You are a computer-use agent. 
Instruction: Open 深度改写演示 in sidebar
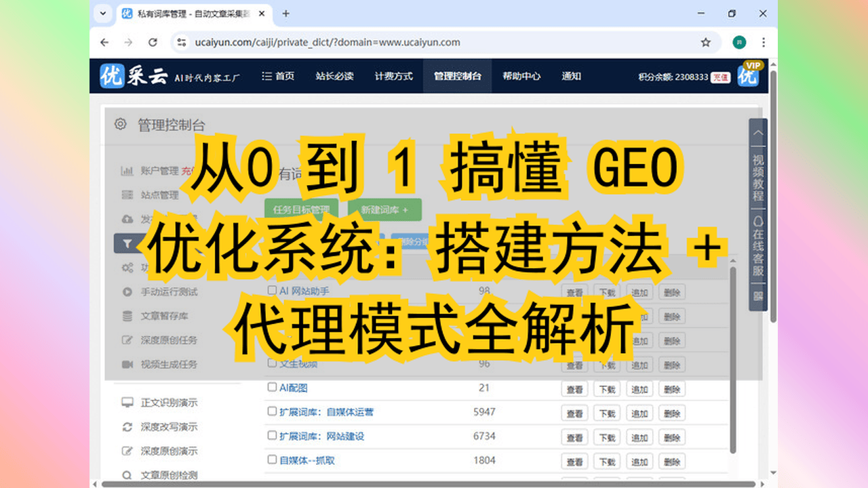169,427
